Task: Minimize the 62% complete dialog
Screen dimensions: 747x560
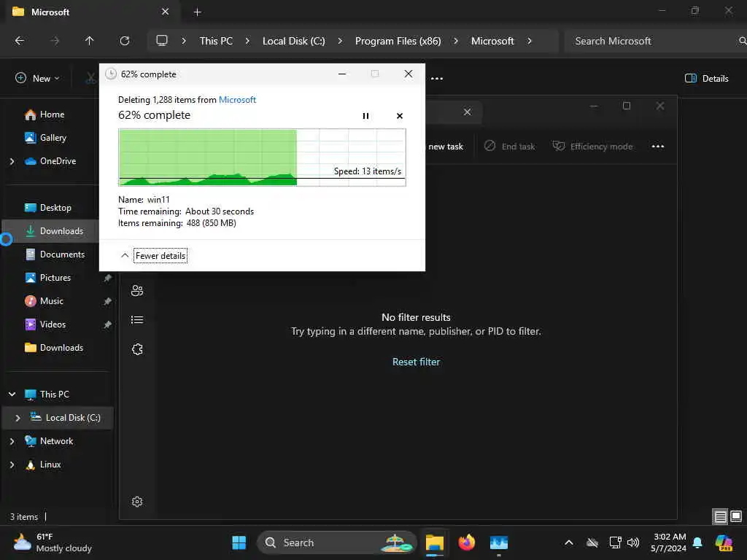Action: pyautogui.click(x=342, y=74)
